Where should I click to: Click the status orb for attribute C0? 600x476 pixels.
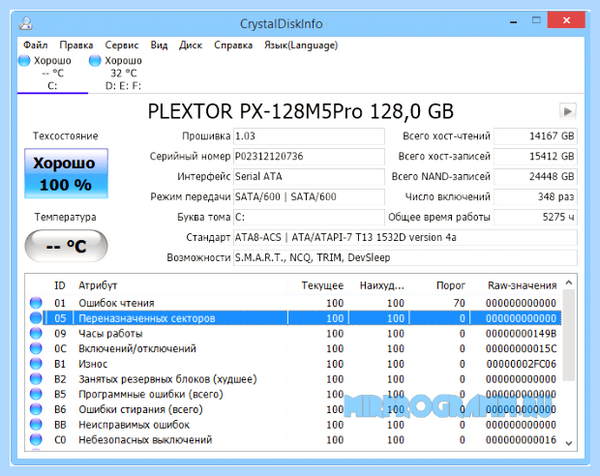[36, 439]
